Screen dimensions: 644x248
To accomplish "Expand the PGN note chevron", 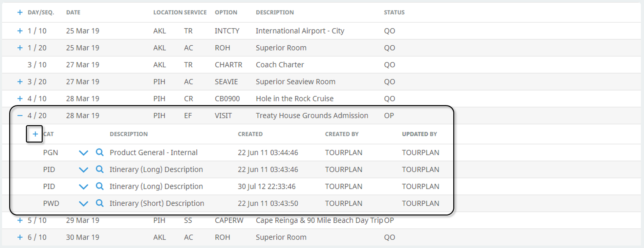I will tap(84, 153).
